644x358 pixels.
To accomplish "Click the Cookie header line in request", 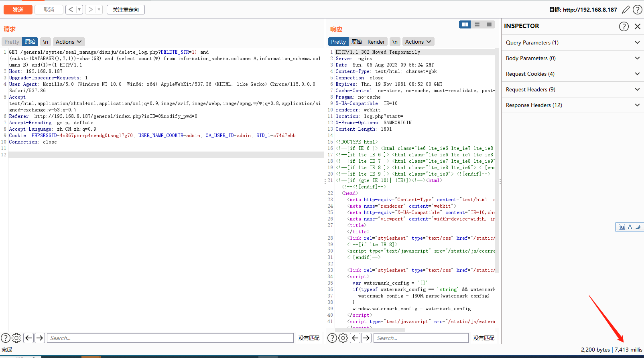I will 152,136.
